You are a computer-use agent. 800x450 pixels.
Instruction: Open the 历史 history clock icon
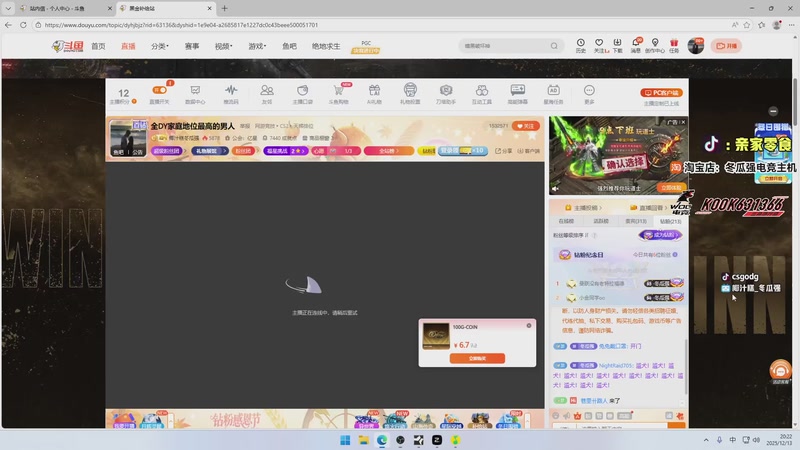click(581, 43)
